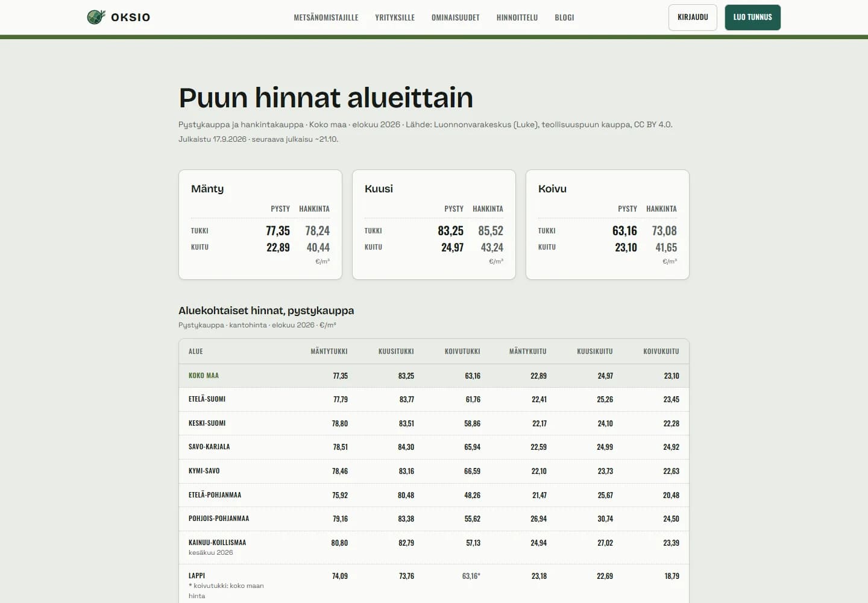Image resolution: width=868 pixels, height=603 pixels.
Task: Click the OKSIO brand name
Action: pyautogui.click(x=131, y=17)
